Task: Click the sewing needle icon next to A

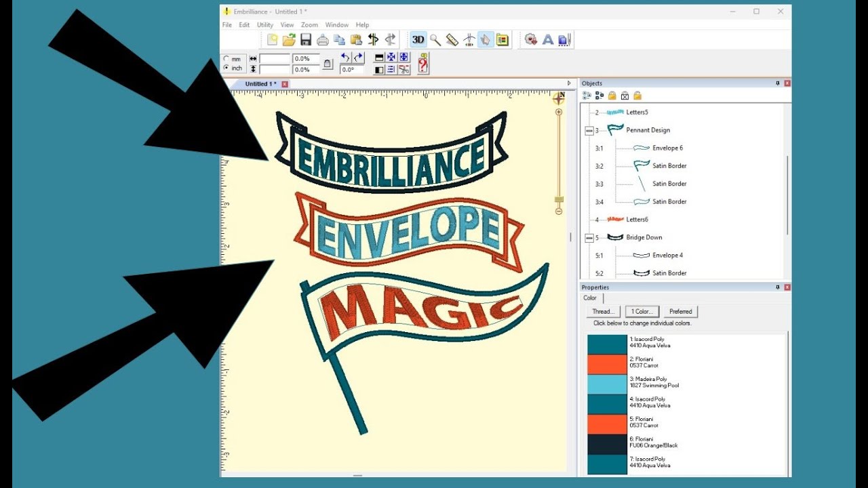Action: click(x=565, y=40)
